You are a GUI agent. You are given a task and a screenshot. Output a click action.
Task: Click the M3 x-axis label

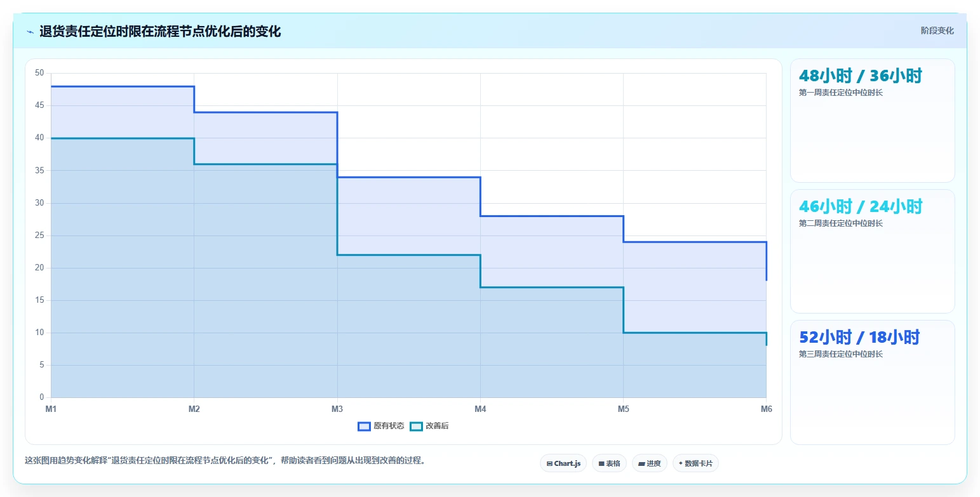(337, 409)
